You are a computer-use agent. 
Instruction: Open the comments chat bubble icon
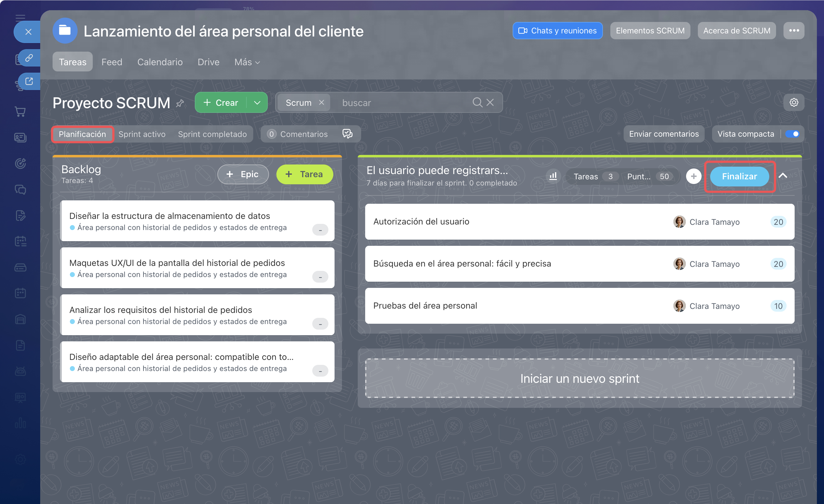tap(348, 134)
